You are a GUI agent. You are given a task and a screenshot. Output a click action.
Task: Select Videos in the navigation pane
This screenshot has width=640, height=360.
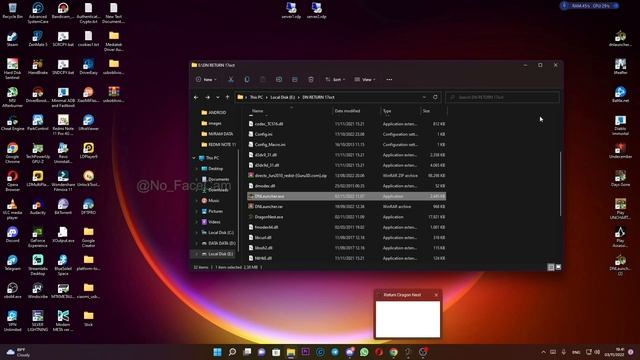(x=211, y=222)
